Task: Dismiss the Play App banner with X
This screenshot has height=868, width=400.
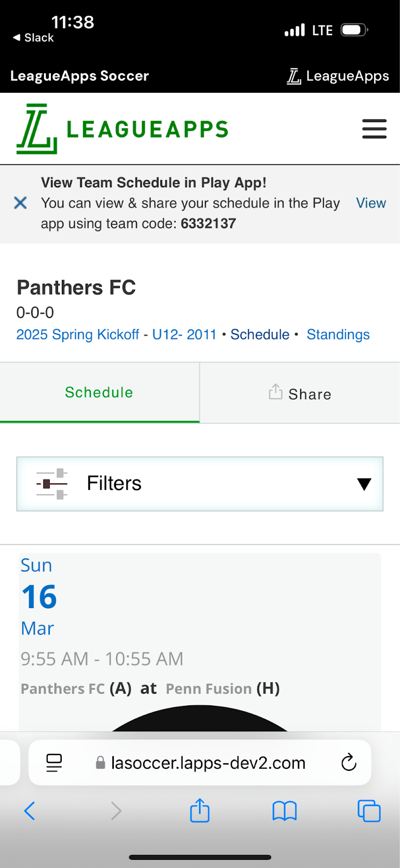Action: (x=21, y=203)
